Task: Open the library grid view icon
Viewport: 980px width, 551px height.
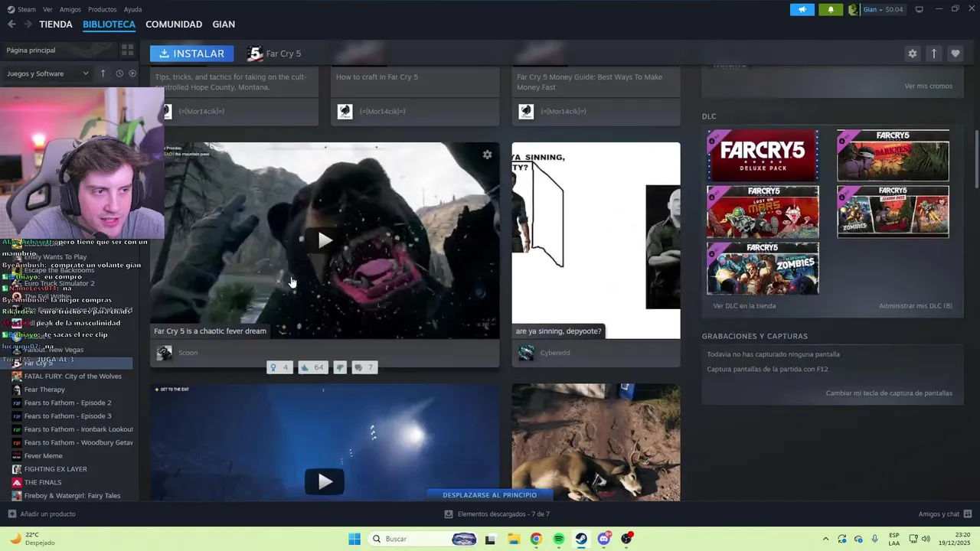Action: click(x=128, y=50)
